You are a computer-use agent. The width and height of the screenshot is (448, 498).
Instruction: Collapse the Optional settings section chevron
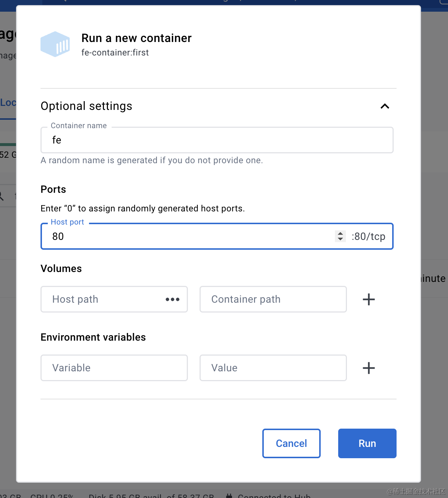385,106
